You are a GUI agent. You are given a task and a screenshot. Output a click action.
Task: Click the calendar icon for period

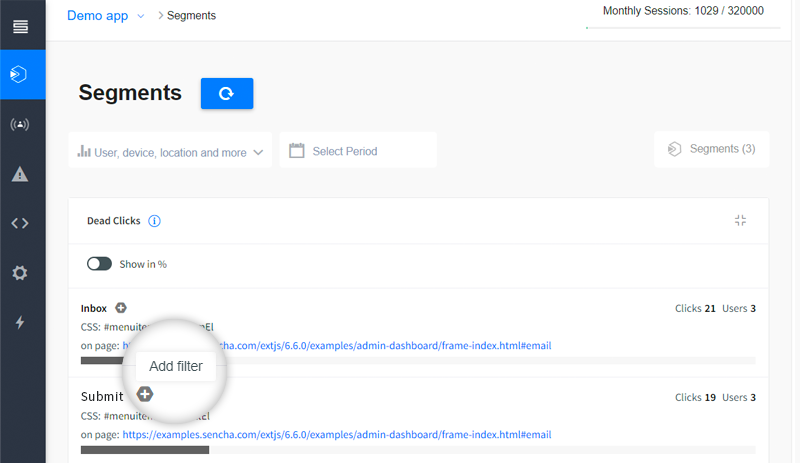coord(296,151)
